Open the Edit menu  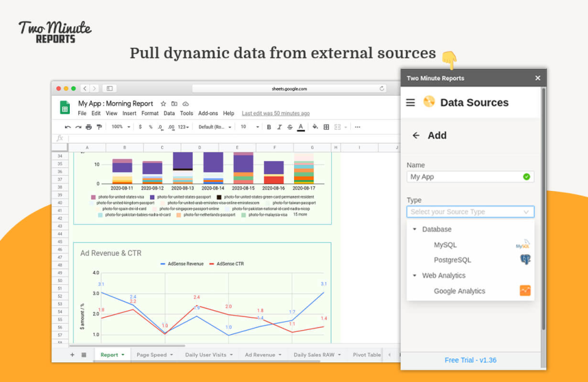(96, 113)
